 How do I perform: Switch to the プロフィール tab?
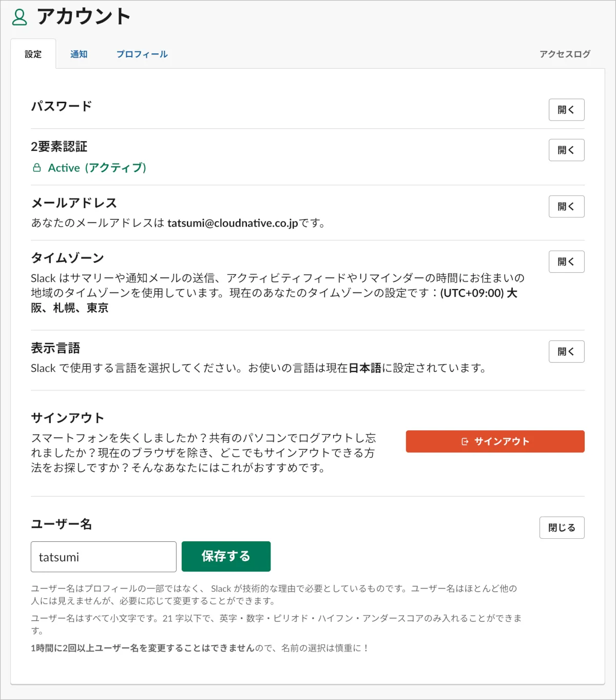pos(142,54)
